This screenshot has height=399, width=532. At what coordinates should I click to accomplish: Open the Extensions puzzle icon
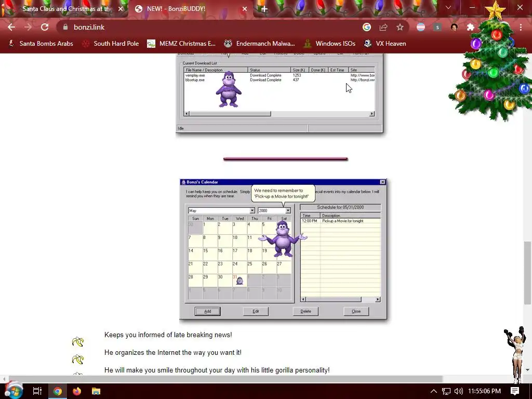471,27
